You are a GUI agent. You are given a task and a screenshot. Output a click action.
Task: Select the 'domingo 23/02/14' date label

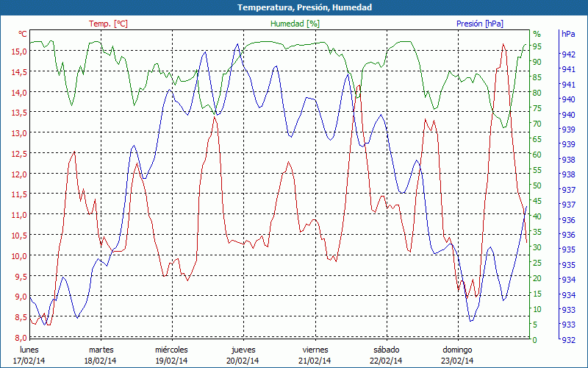coord(457,355)
